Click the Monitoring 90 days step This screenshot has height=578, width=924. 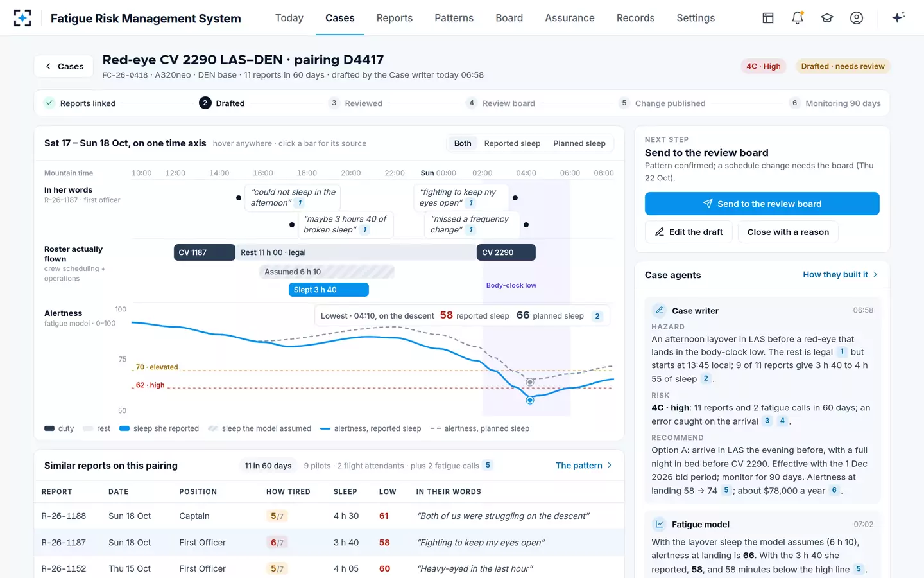tap(835, 103)
